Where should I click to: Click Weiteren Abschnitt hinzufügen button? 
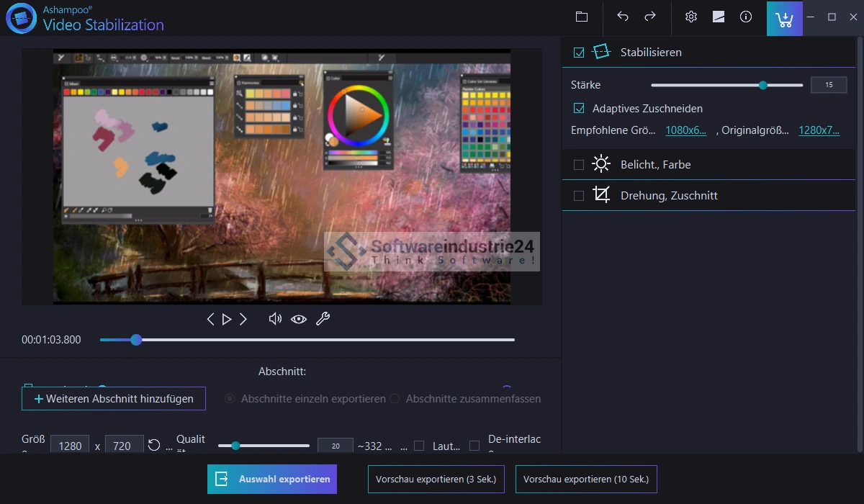(x=114, y=399)
